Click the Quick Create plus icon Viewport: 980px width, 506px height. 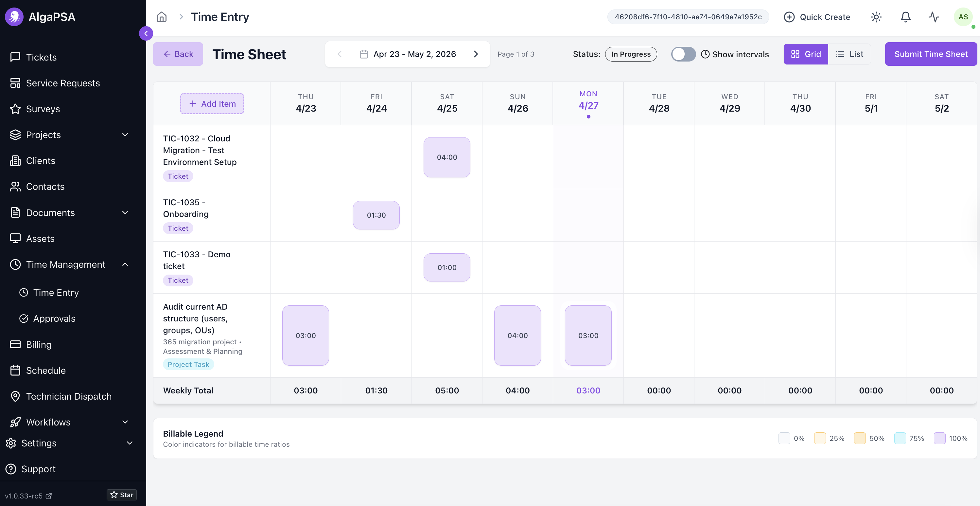click(x=789, y=17)
